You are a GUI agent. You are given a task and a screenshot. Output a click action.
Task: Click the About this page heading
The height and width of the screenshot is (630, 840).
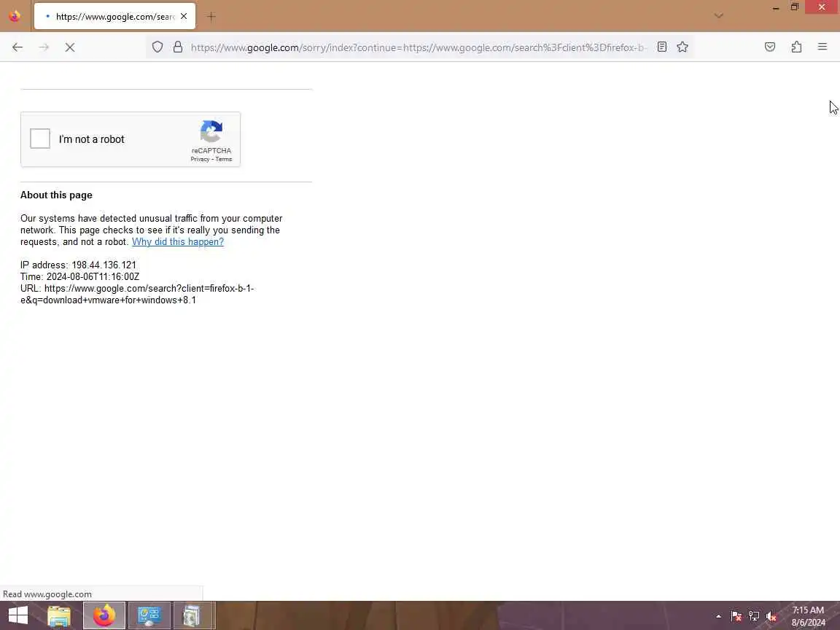coord(56,195)
